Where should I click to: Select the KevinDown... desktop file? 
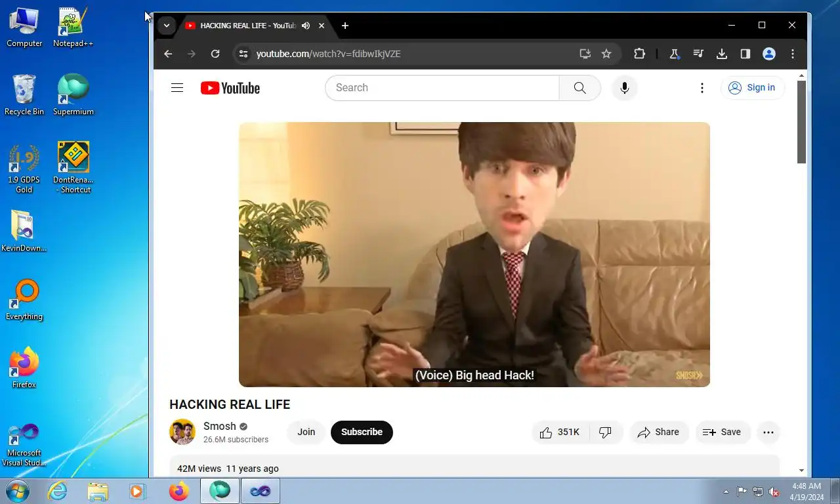click(x=24, y=232)
